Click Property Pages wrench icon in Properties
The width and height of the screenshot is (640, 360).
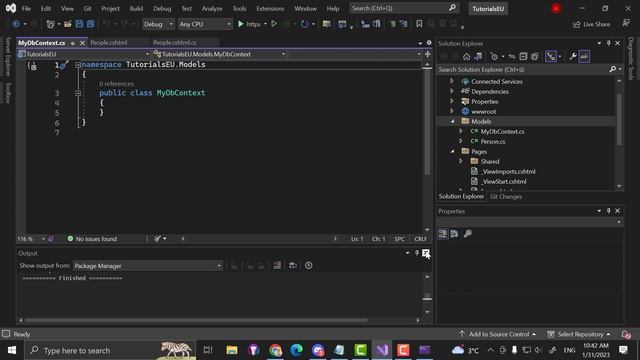click(468, 233)
